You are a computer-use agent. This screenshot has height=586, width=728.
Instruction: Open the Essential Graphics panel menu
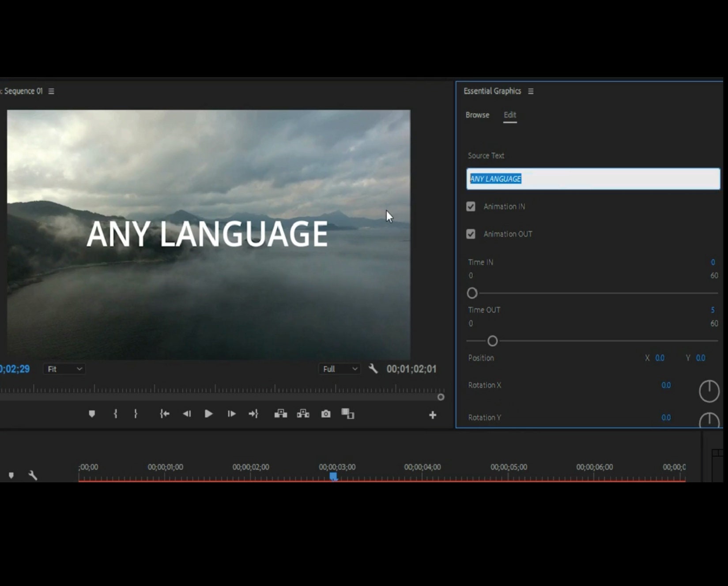[531, 91]
